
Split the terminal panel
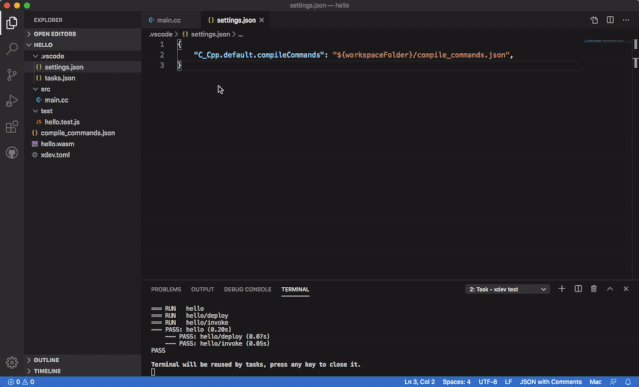(x=578, y=289)
